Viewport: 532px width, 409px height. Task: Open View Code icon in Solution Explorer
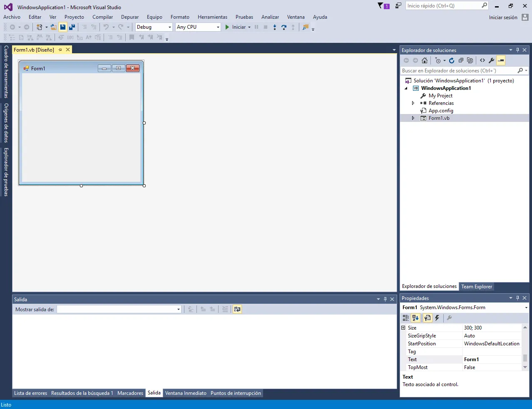(482, 60)
